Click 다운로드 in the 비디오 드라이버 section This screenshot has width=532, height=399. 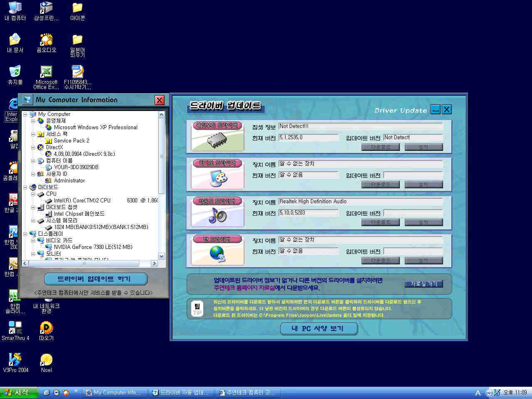point(381,185)
